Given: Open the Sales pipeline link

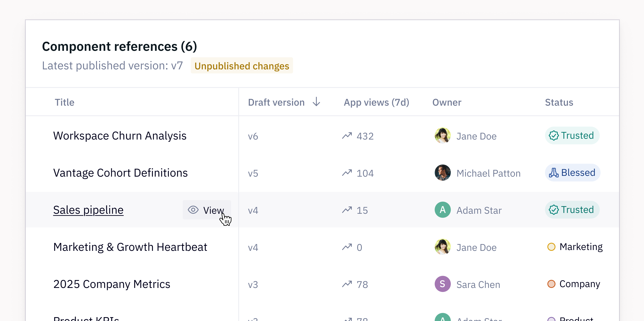Looking at the screenshot, I should [x=88, y=210].
